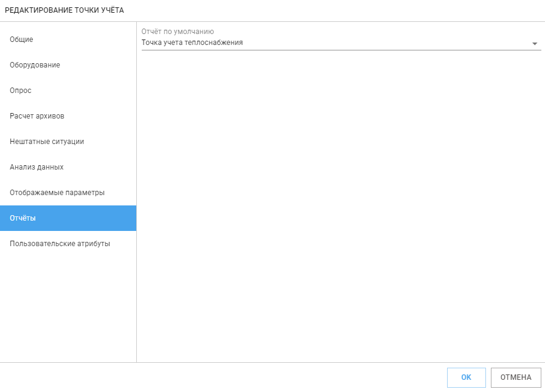545x392 pixels.
Task: Confirm changes with the OK button
Action: (466, 377)
